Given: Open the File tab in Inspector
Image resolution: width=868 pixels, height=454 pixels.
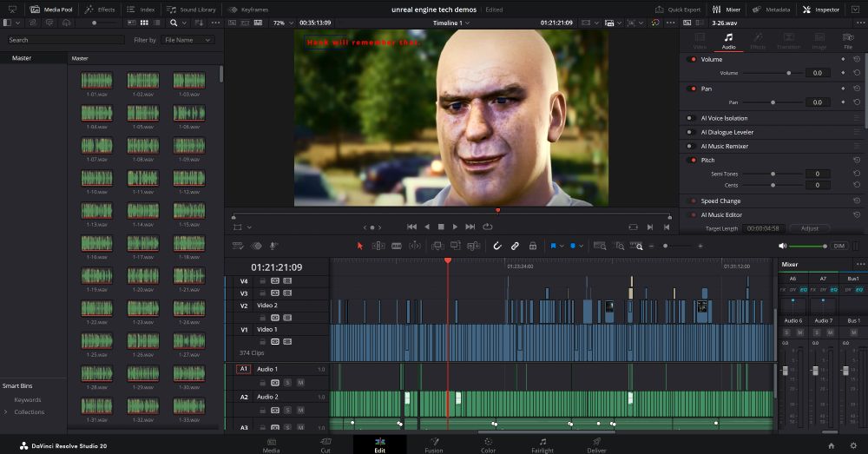Looking at the screenshot, I should (x=847, y=41).
